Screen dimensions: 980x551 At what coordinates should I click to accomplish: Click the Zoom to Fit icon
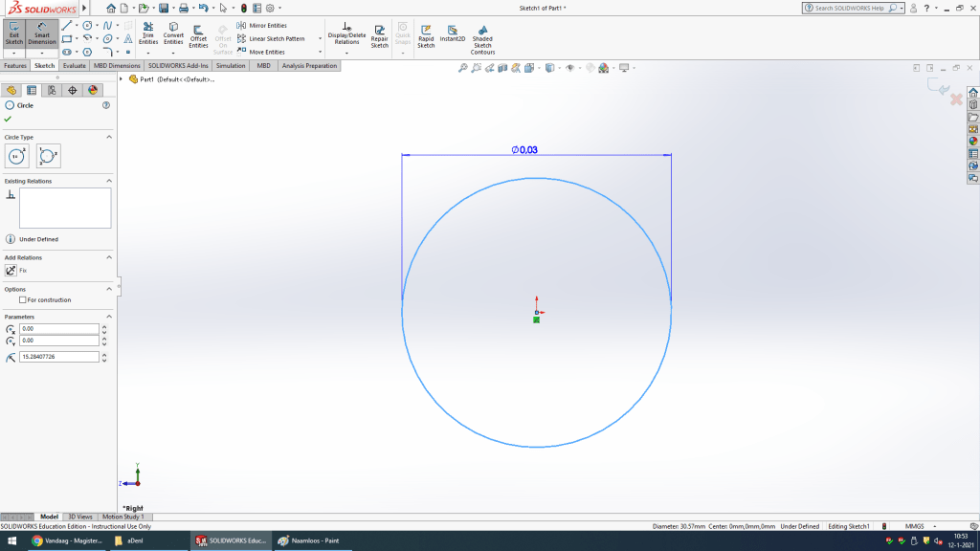tap(463, 68)
